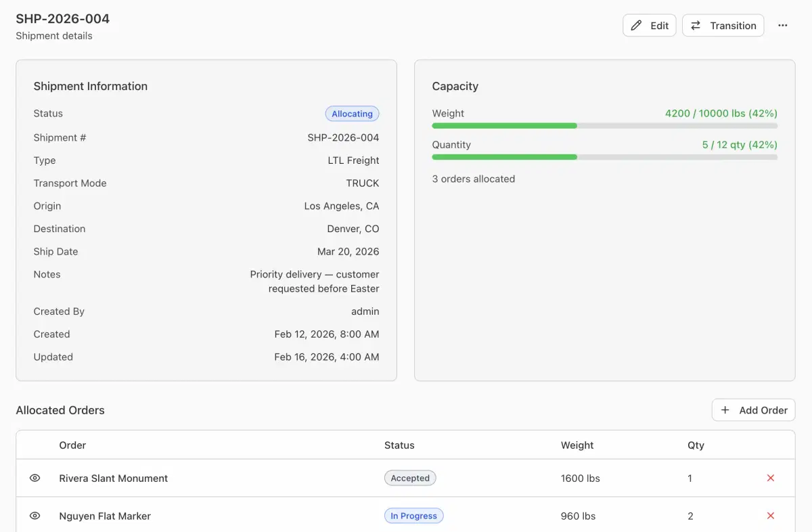Click the eye icon for Rivera Slant Monument
Screen dimensions: 812x532
click(x=35, y=478)
